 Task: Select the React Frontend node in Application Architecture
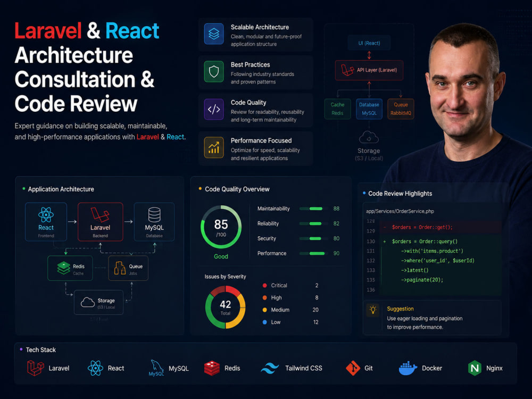(46, 222)
